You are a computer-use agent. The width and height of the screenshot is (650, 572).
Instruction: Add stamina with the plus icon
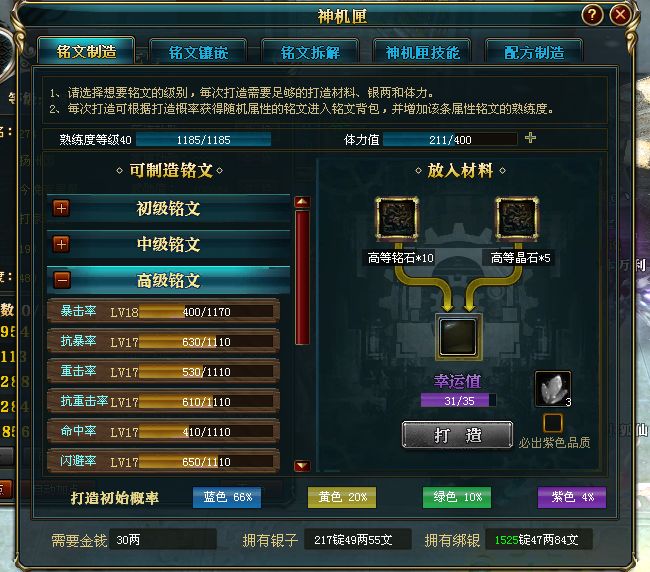click(x=530, y=138)
